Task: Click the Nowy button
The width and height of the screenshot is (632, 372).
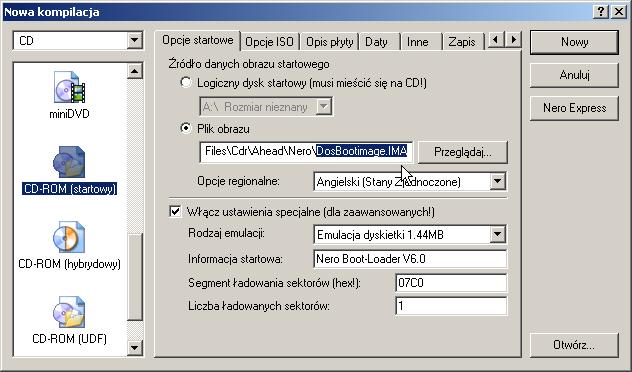Action: (574, 42)
